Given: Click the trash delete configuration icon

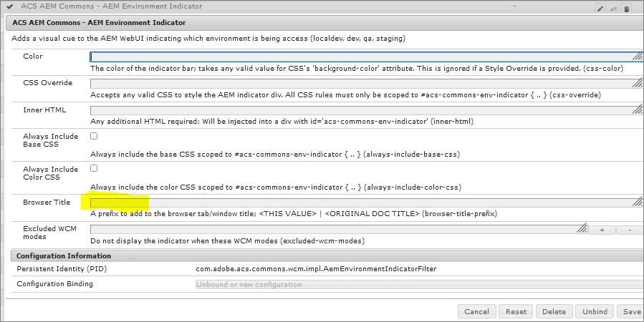Looking at the screenshot, I should click(626, 9).
